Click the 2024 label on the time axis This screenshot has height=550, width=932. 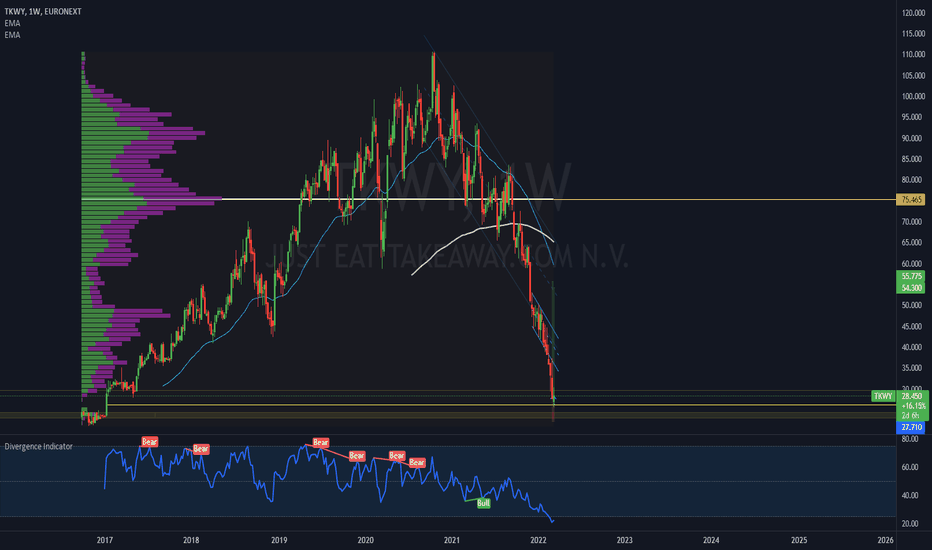pos(711,540)
